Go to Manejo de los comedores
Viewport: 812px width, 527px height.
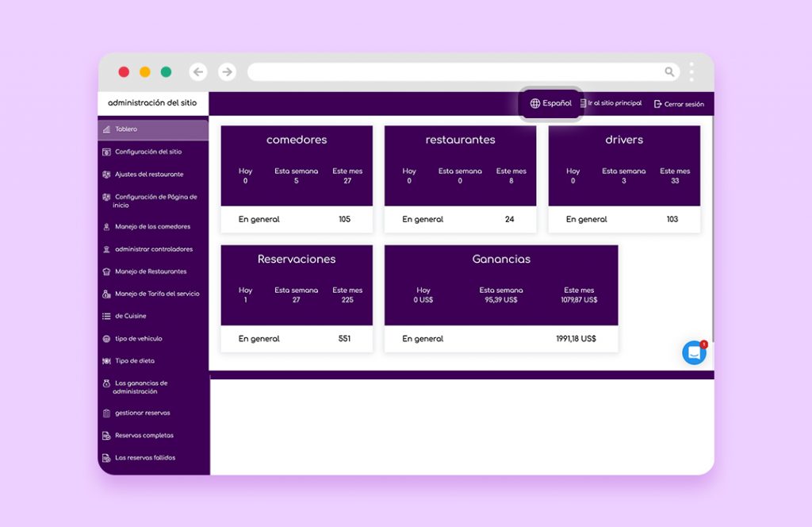click(153, 226)
